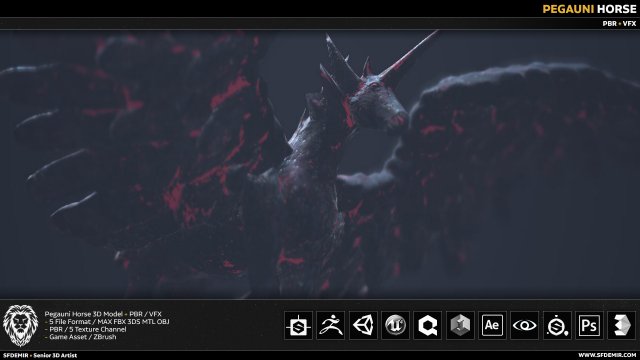The height and width of the screenshot is (360, 640).
Task: Click the lion head logo
Action: tap(20, 326)
